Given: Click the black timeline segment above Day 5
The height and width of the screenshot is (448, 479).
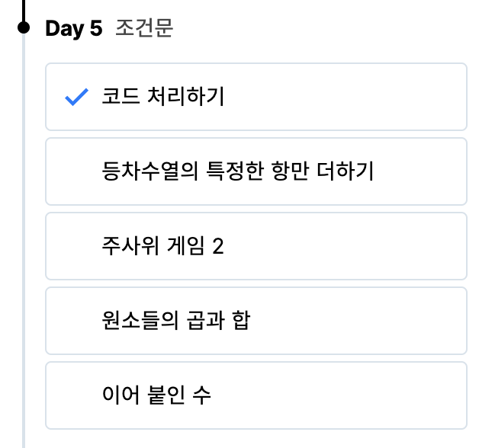Looking at the screenshot, I should (24, 9).
